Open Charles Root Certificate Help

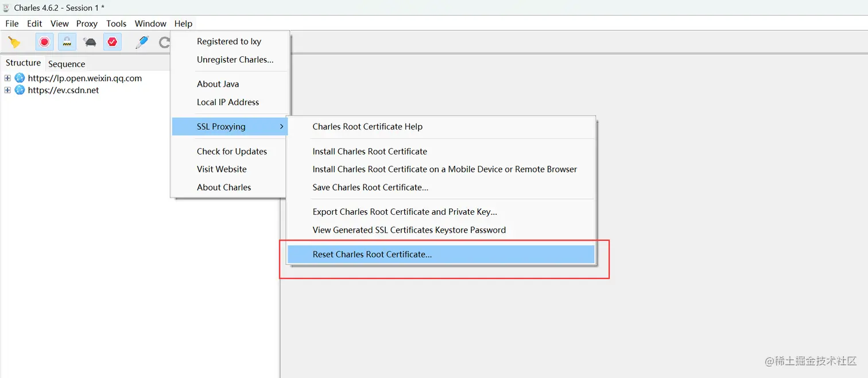tap(441, 126)
